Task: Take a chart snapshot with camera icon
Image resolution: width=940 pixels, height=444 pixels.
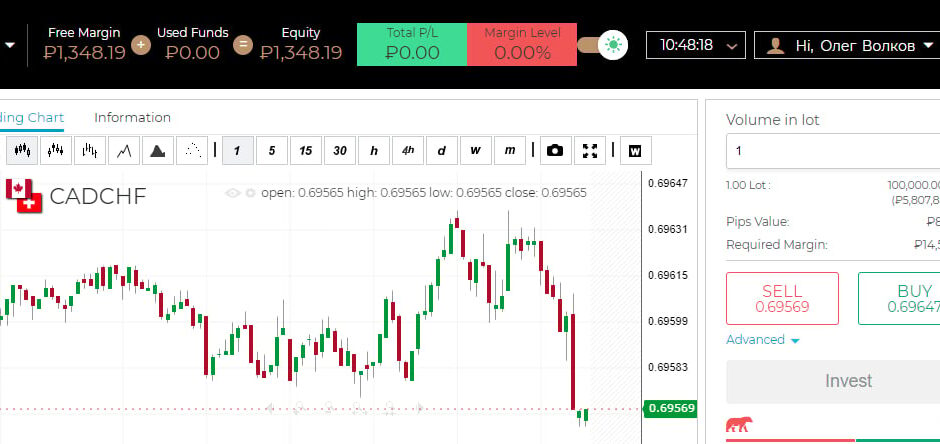Action: [555, 151]
